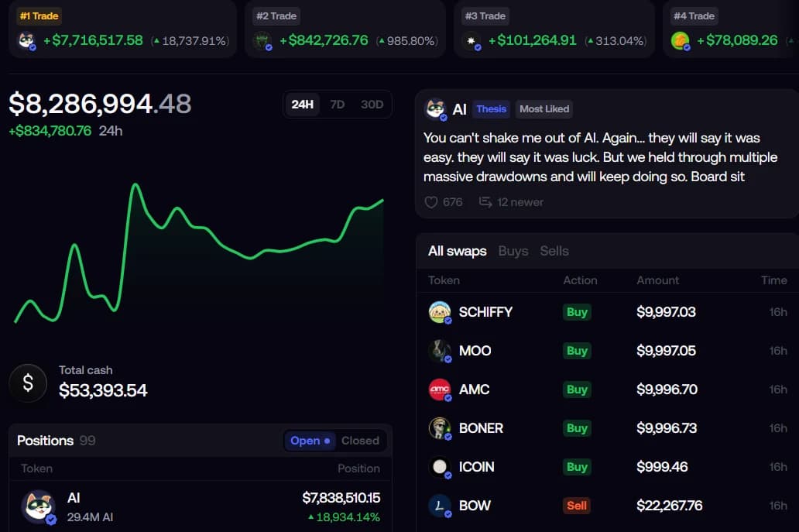This screenshot has height=532, width=799.
Task: Select the 30D chart range
Action: coord(372,105)
